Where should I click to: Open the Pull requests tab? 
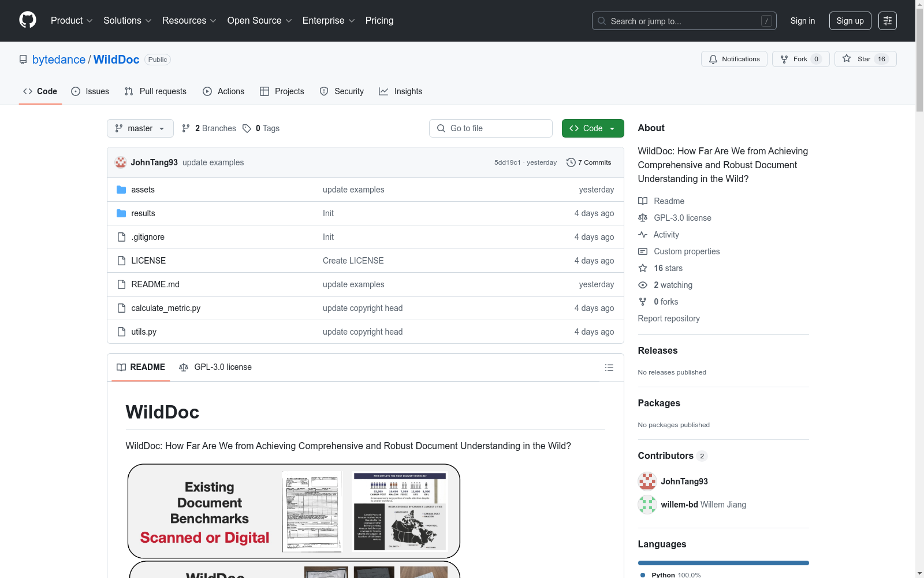(155, 91)
